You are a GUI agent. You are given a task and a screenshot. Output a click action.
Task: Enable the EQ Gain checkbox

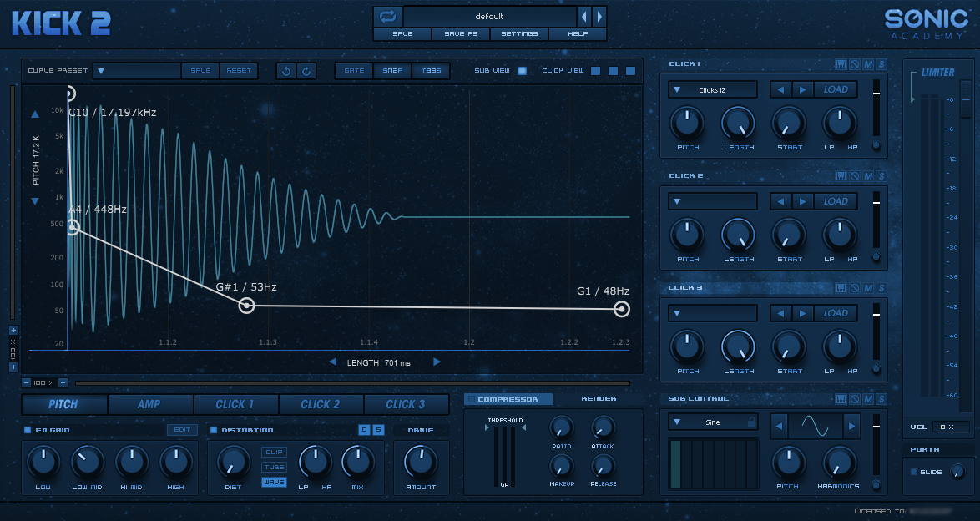pos(28,430)
